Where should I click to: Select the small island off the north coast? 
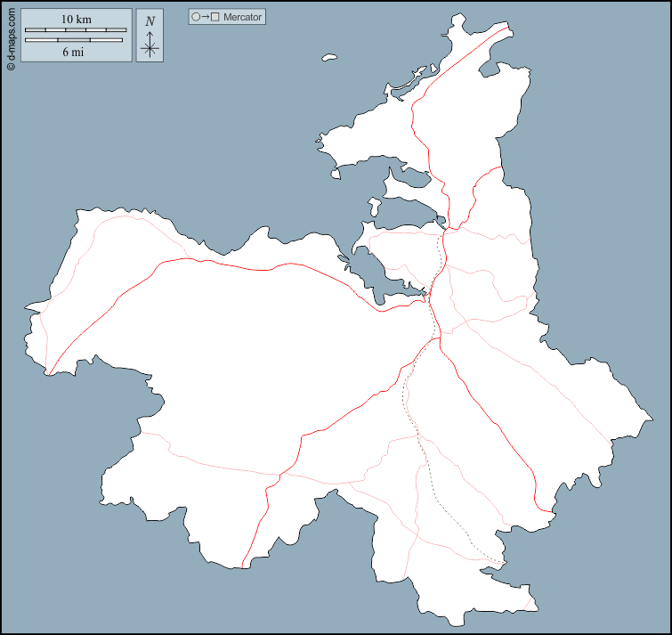(x=329, y=58)
